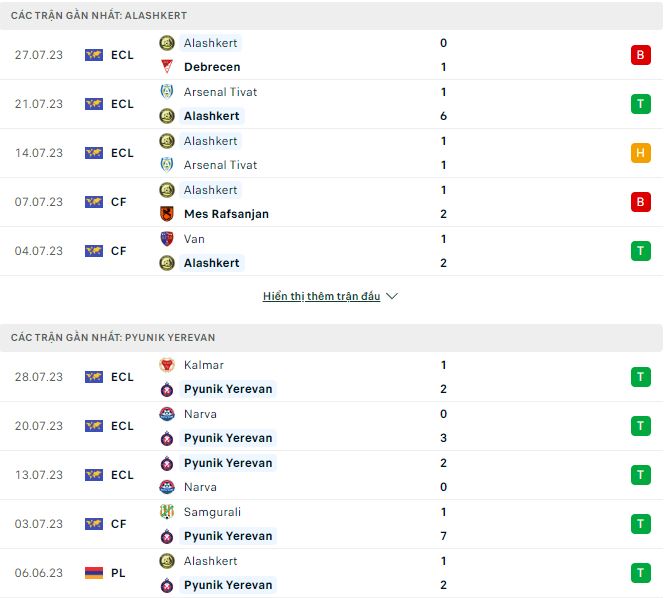The height and width of the screenshot is (598, 667).
Task: Click the Debrecen team crest icon
Action: click(167, 67)
